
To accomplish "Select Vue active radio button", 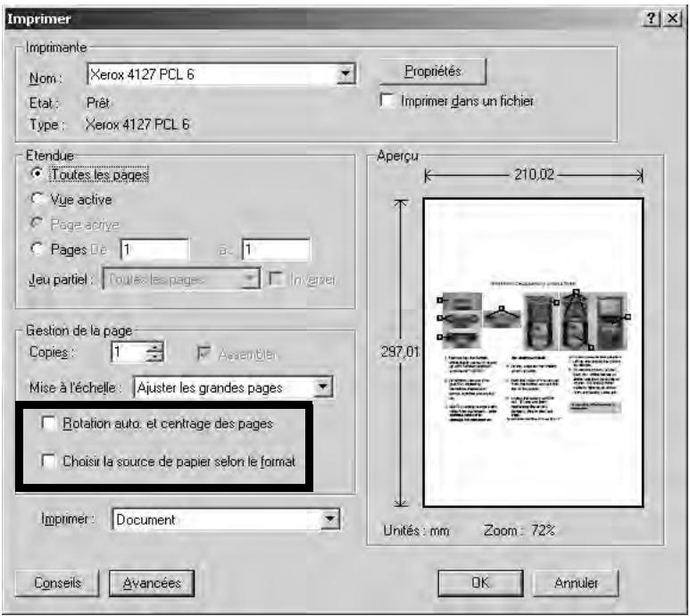I will tap(37, 199).
